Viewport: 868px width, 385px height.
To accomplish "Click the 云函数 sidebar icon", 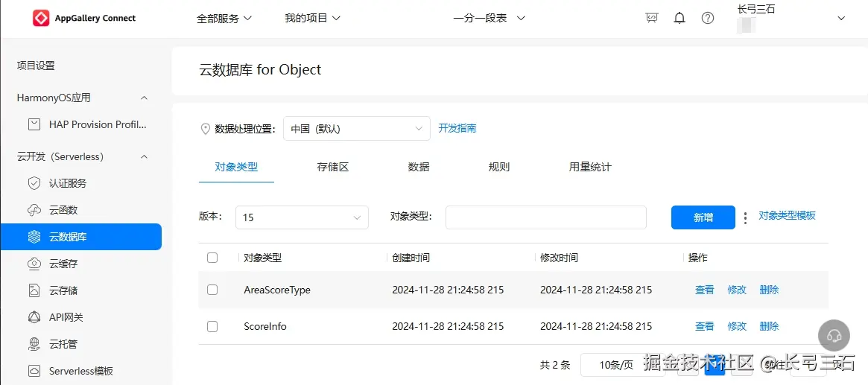I will 34,210.
